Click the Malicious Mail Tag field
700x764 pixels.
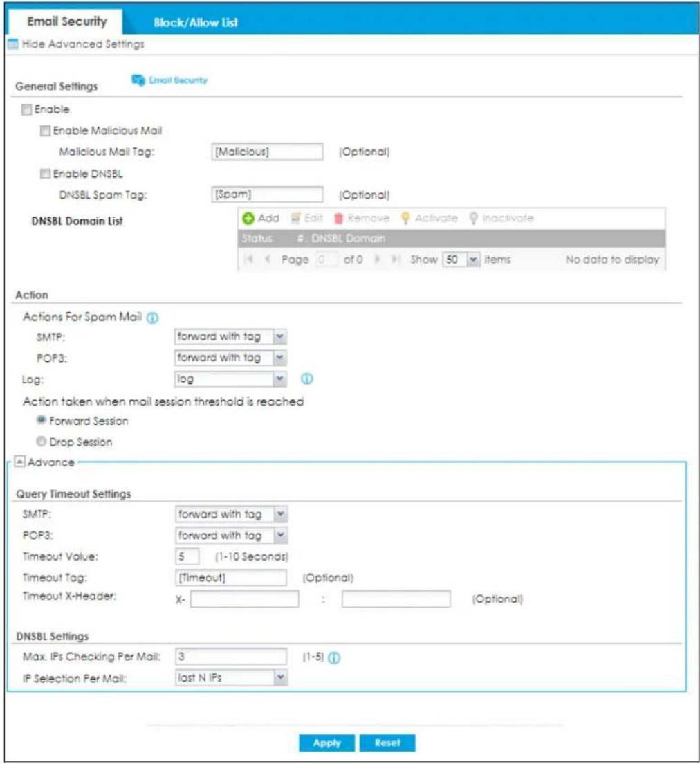click(x=267, y=152)
